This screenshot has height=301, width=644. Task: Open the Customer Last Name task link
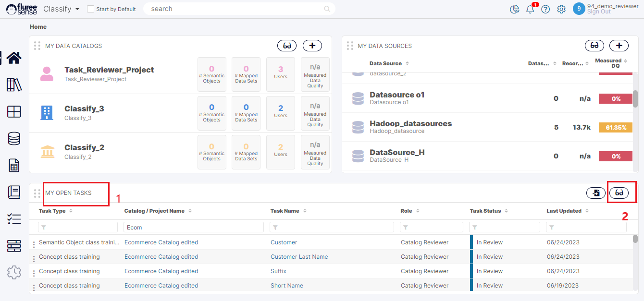tap(299, 257)
